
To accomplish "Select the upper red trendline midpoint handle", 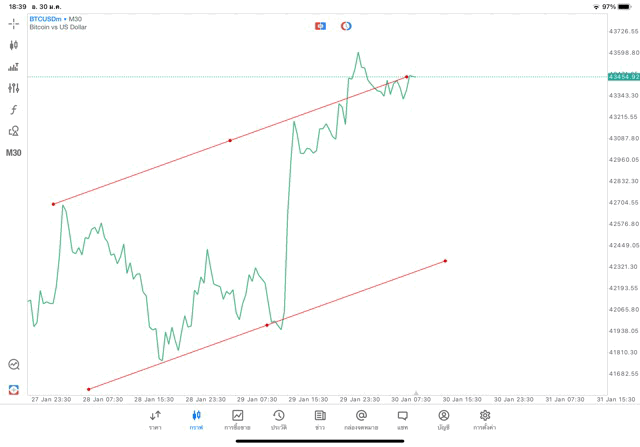I will click(x=230, y=140).
